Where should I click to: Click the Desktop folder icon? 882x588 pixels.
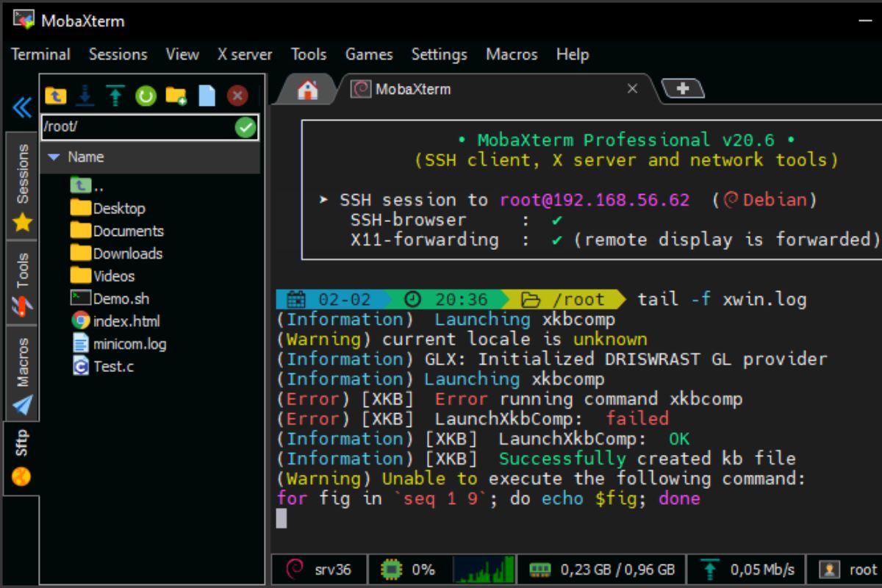tap(81, 208)
